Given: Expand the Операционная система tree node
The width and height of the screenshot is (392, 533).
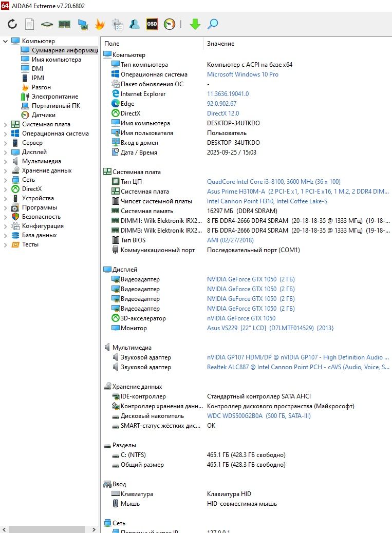Looking at the screenshot, I should (6, 134).
